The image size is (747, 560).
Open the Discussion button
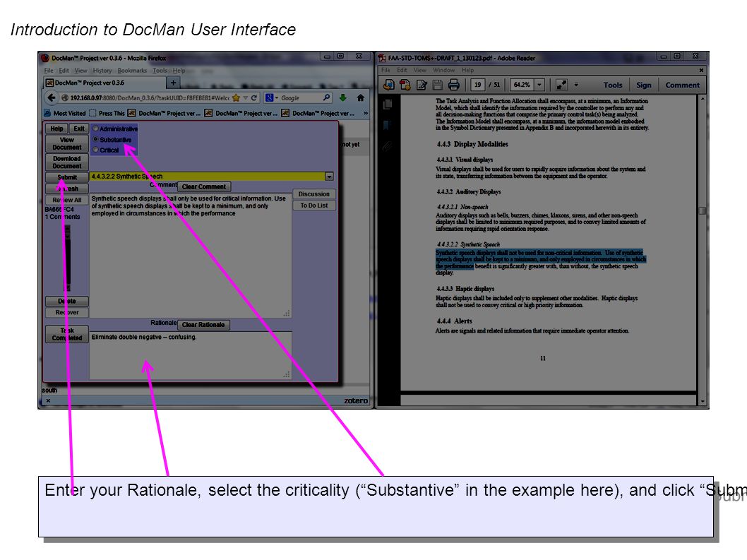[314, 194]
